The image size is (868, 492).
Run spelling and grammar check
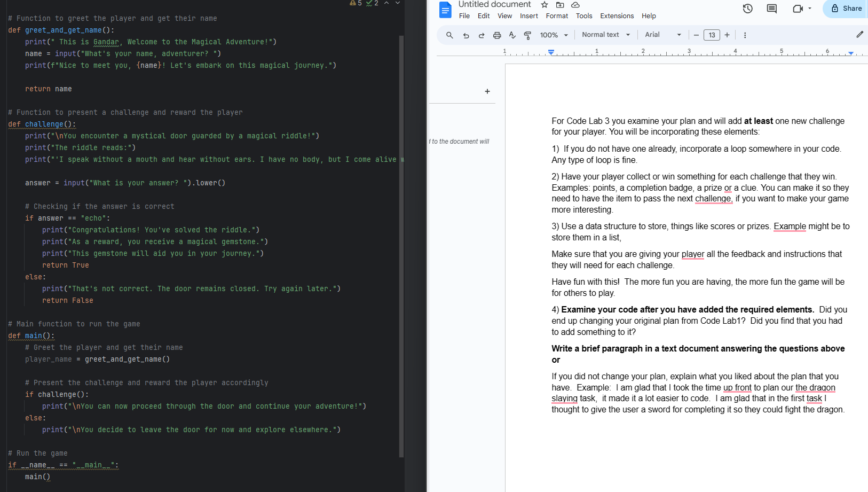pyautogui.click(x=512, y=35)
